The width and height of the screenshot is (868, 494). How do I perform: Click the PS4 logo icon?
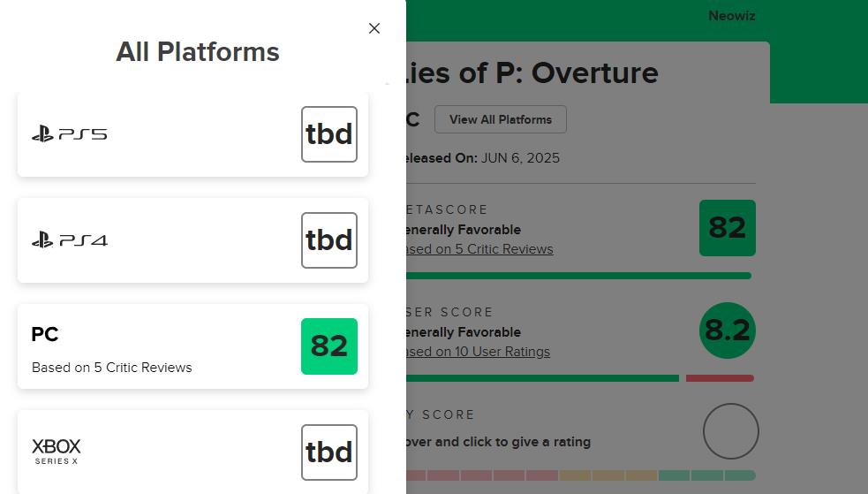pyautogui.click(x=70, y=240)
